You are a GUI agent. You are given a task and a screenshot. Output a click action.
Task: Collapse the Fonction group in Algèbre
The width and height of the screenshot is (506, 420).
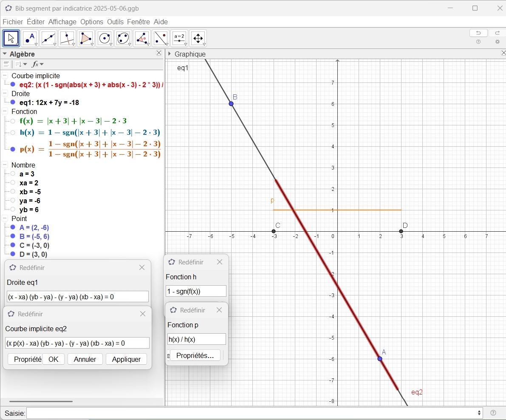[x=5, y=111]
